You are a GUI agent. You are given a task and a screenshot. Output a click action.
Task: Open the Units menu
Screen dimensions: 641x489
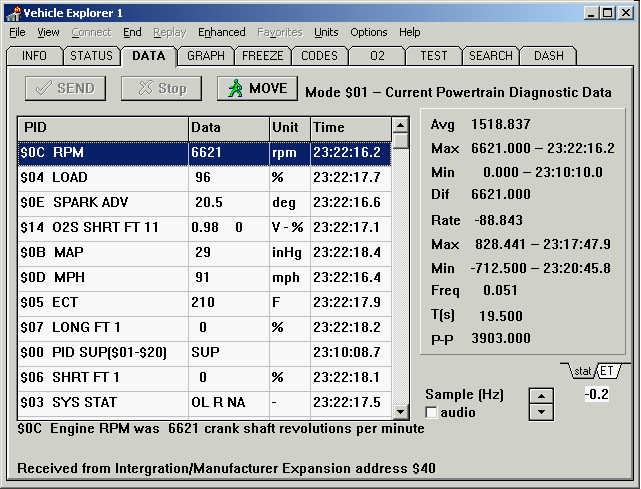pos(326,32)
